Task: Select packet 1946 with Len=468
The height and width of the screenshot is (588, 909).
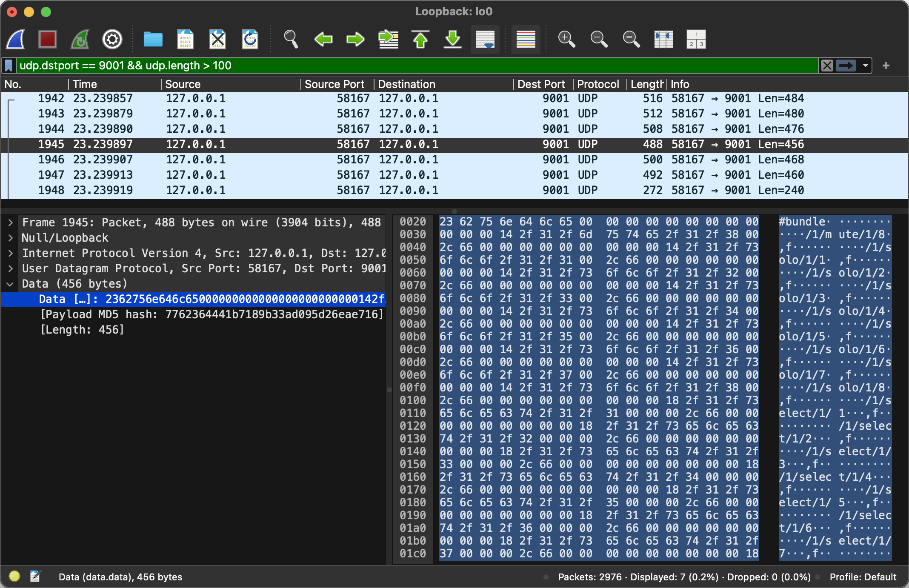Action: 454,160
